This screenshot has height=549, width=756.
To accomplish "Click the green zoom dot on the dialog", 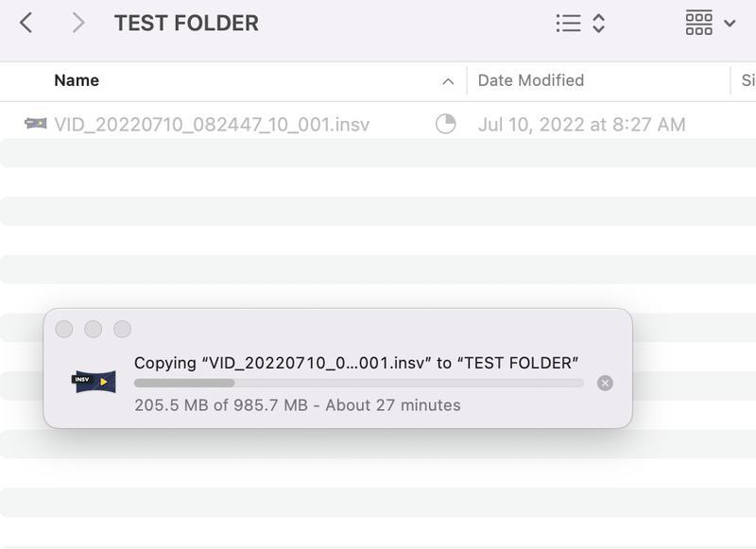I will click(x=121, y=331).
